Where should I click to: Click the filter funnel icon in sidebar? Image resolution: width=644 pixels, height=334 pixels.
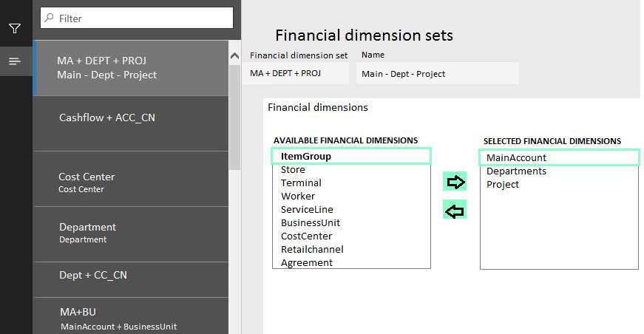(15, 29)
